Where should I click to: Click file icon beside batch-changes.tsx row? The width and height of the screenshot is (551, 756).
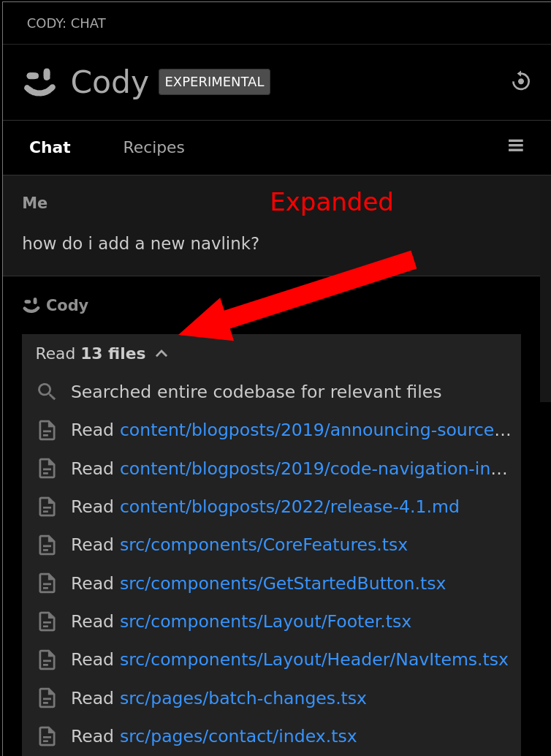click(x=47, y=698)
